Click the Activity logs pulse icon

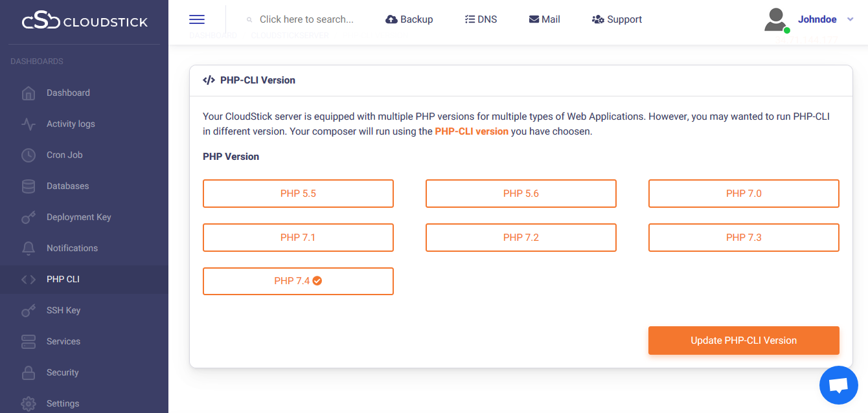[x=29, y=124]
